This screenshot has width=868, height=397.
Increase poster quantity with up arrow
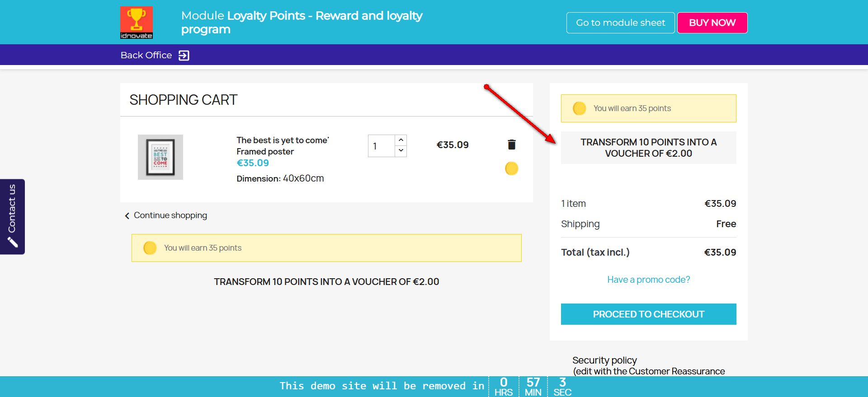click(401, 140)
